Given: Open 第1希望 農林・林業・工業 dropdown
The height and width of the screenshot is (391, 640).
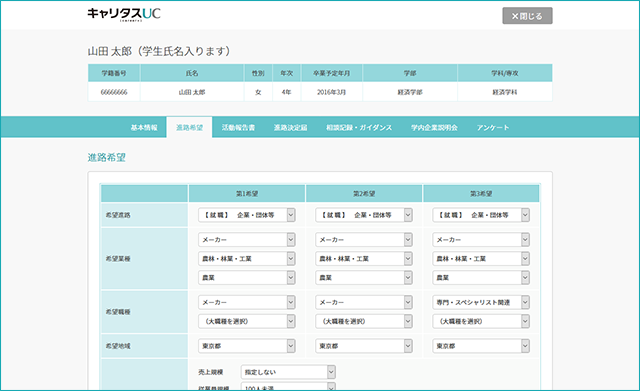Looking at the screenshot, I should 247,258.
